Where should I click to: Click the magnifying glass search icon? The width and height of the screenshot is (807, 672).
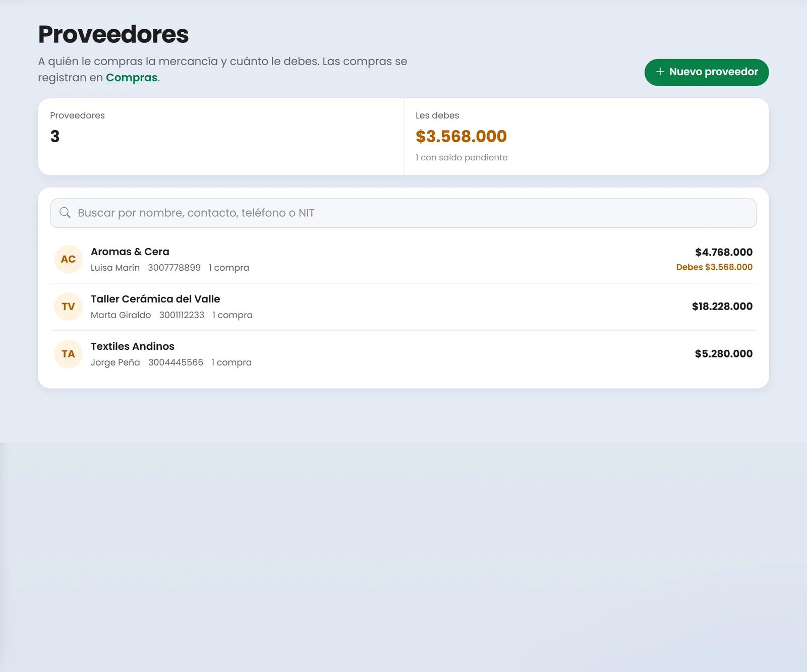pyautogui.click(x=65, y=213)
